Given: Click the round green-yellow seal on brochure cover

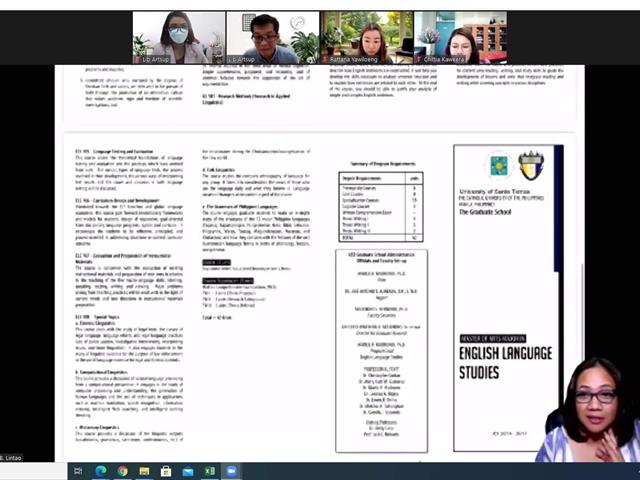Looking at the screenshot, I should pos(499,166).
